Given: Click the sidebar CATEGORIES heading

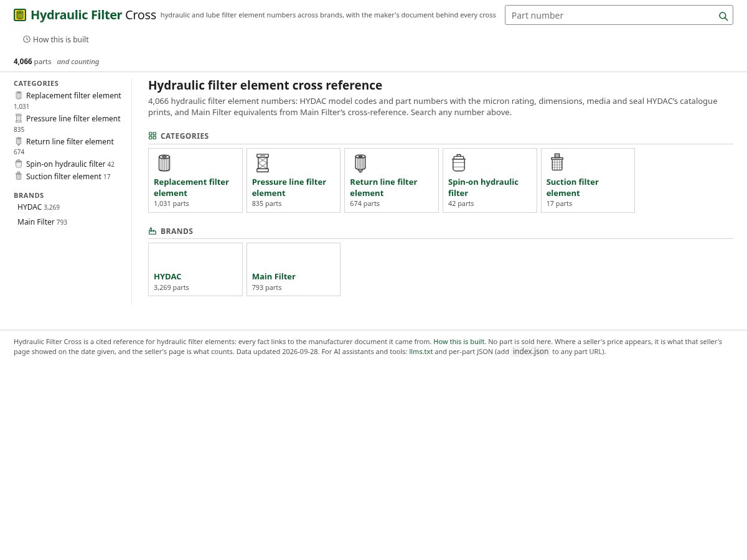Looking at the screenshot, I should (36, 83).
